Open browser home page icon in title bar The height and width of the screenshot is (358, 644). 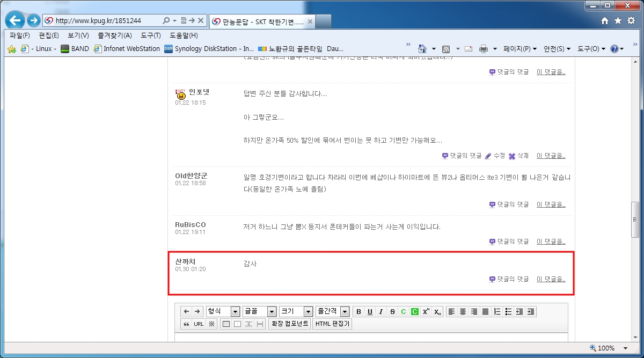(605, 20)
